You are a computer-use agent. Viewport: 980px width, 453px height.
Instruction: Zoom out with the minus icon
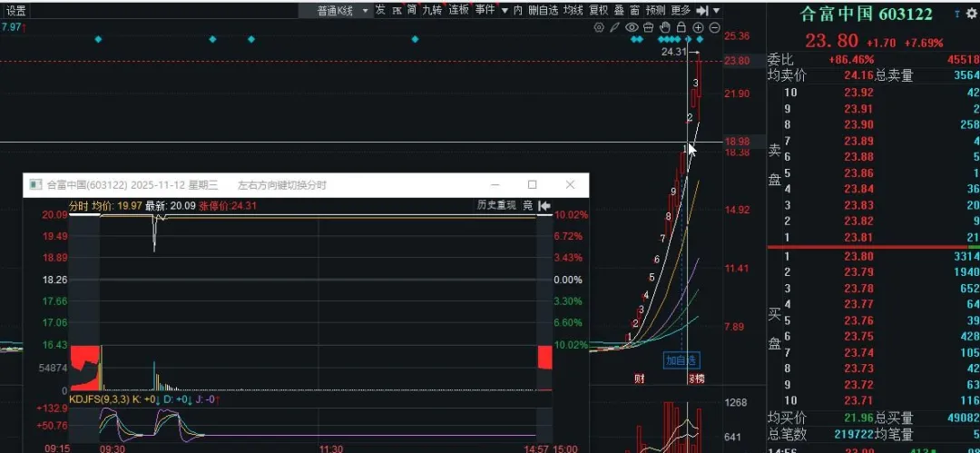point(714,27)
